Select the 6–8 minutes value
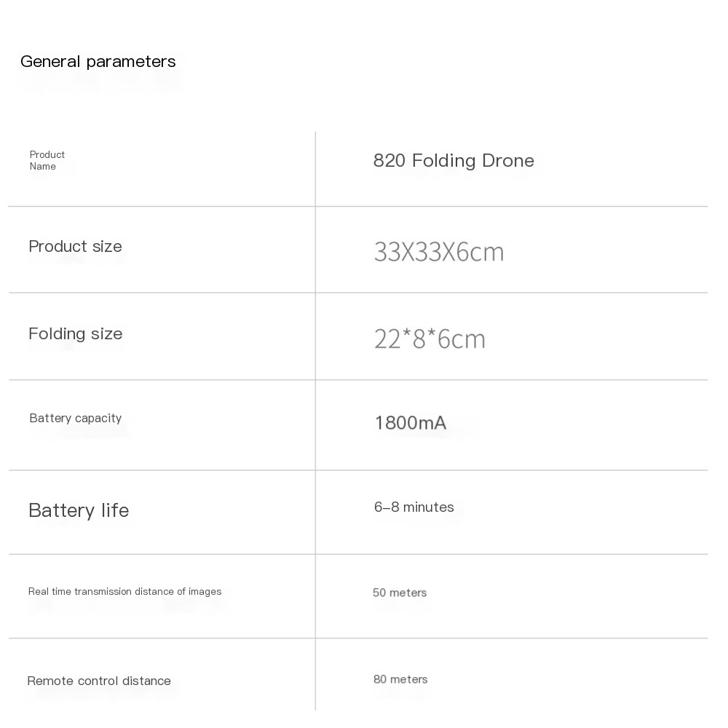 [x=414, y=507]
